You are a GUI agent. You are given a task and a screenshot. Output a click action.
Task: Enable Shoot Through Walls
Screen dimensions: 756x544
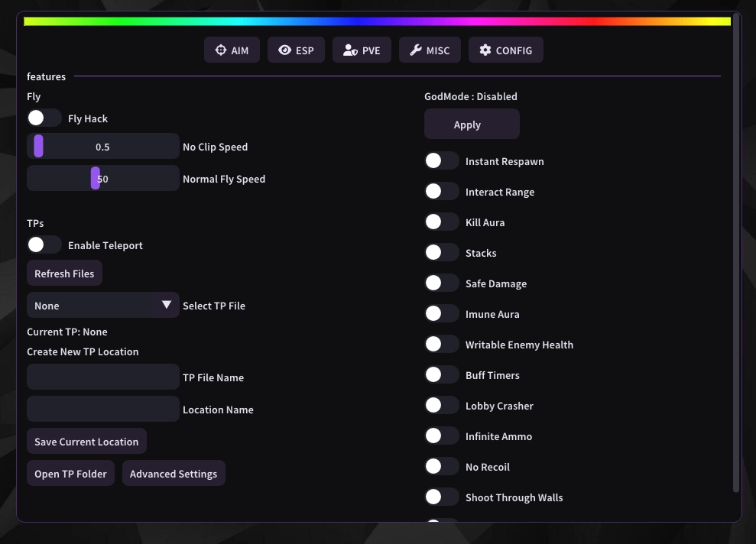point(442,497)
